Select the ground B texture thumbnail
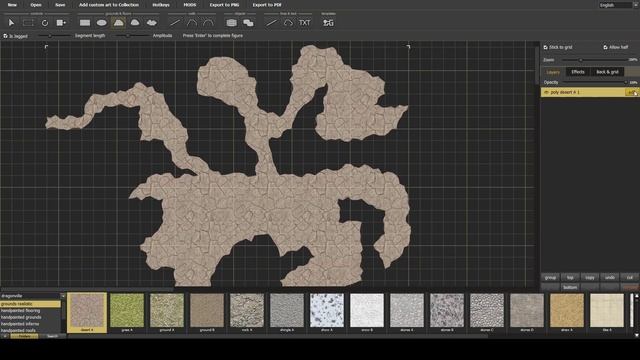Screen dimensions: 640x360 click(x=207, y=311)
